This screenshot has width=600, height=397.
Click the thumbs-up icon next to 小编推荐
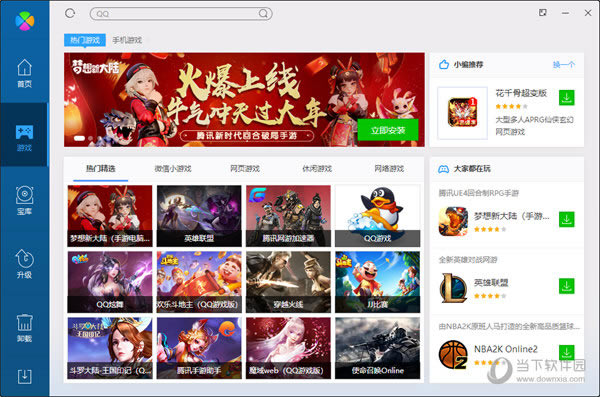[443, 64]
